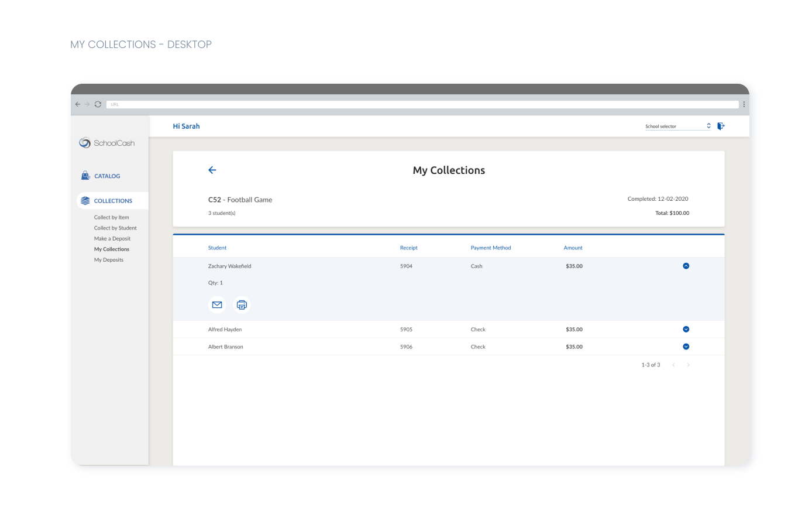Click Alfred Hayden student name
This screenshot has width=812, height=507.
tap(225, 329)
